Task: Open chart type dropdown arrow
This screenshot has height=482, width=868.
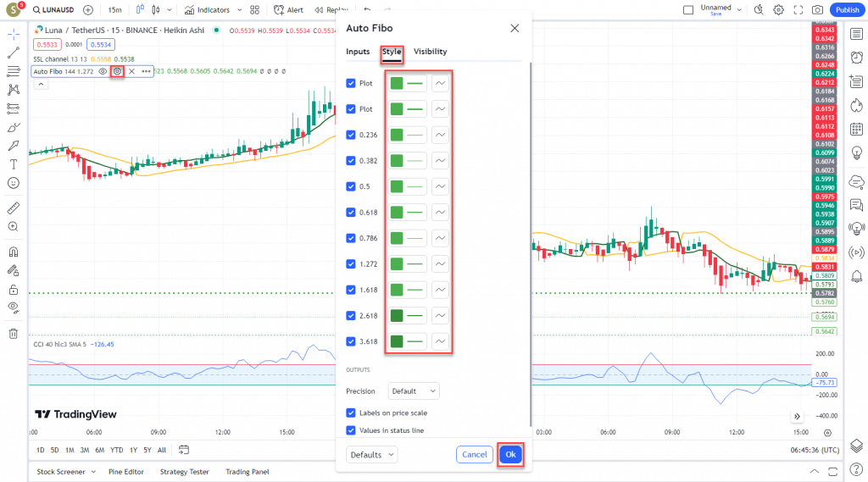Action: tap(170, 10)
